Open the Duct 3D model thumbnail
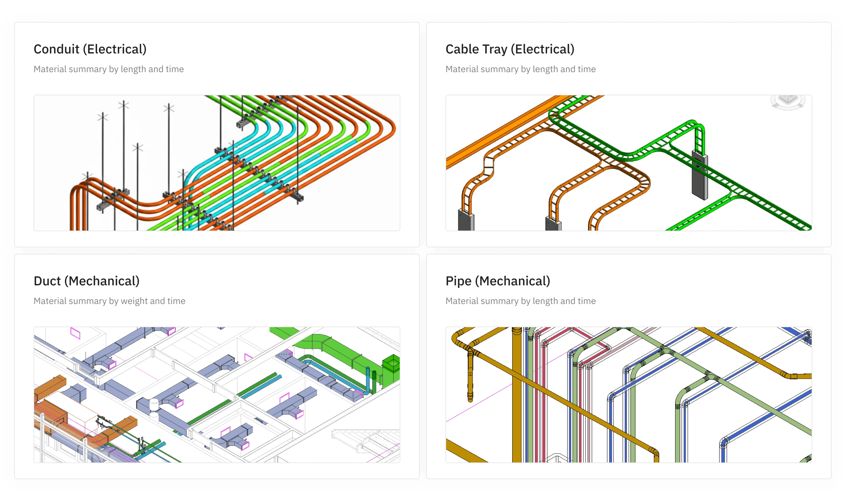Screen dimensions: 851x504 click(x=217, y=395)
